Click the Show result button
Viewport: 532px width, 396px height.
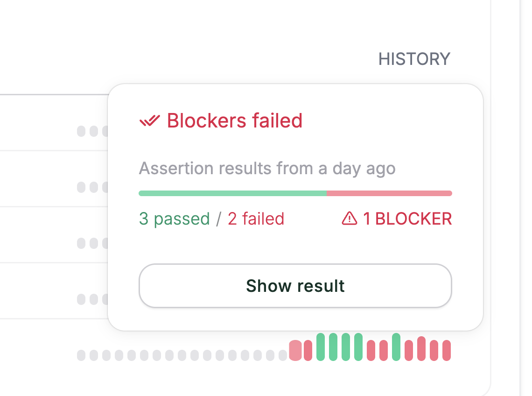pos(295,285)
